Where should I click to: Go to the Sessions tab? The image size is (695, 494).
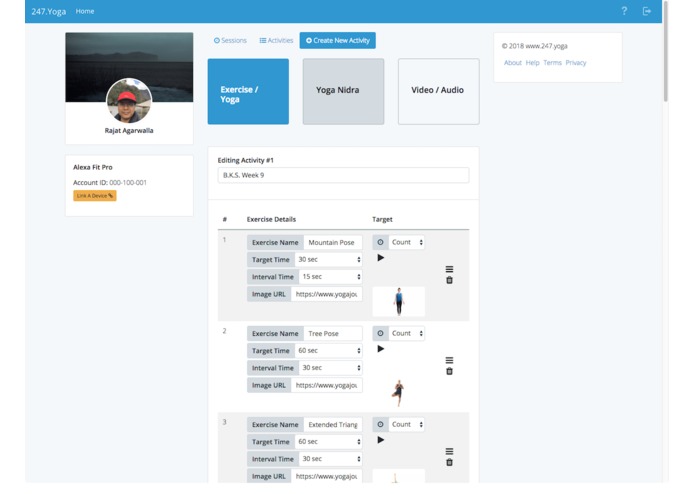coord(230,40)
